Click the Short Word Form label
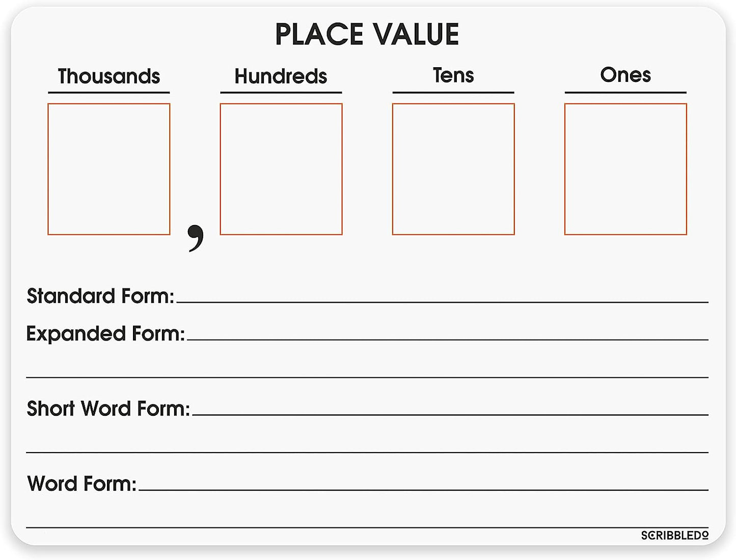The width and height of the screenshot is (736, 560). (x=108, y=408)
